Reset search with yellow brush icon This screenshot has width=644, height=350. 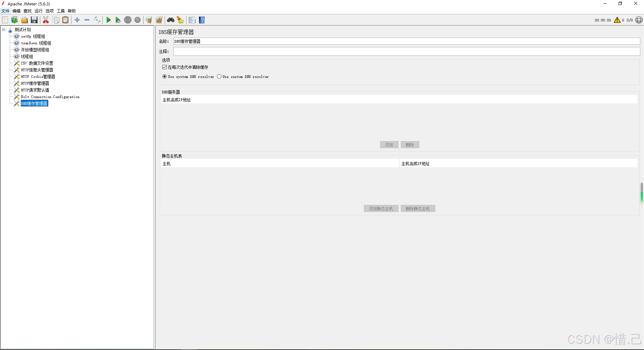(x=180, y=20)
